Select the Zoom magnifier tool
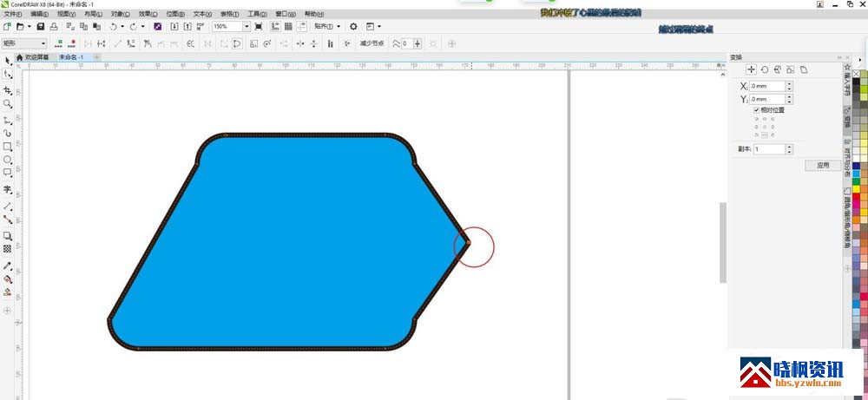 pyautogui.click(x=8, y=104)
